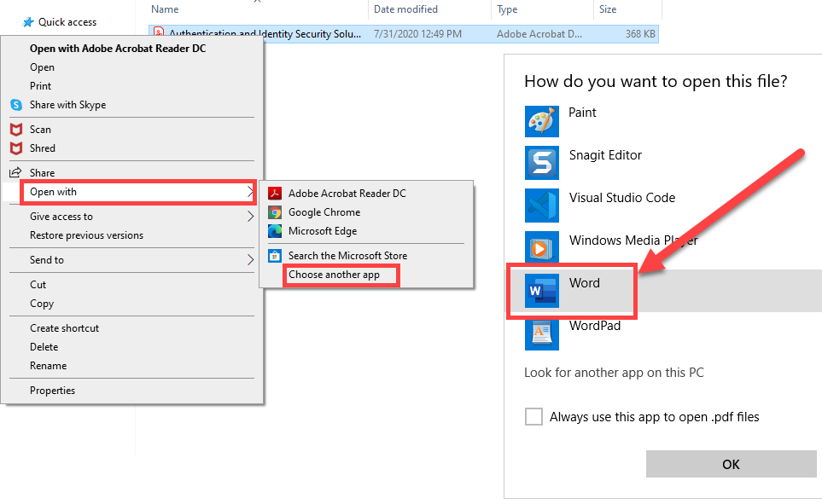Click the Word app icon
The height and width of the screenshot is (504, 822).
[541, 290]
